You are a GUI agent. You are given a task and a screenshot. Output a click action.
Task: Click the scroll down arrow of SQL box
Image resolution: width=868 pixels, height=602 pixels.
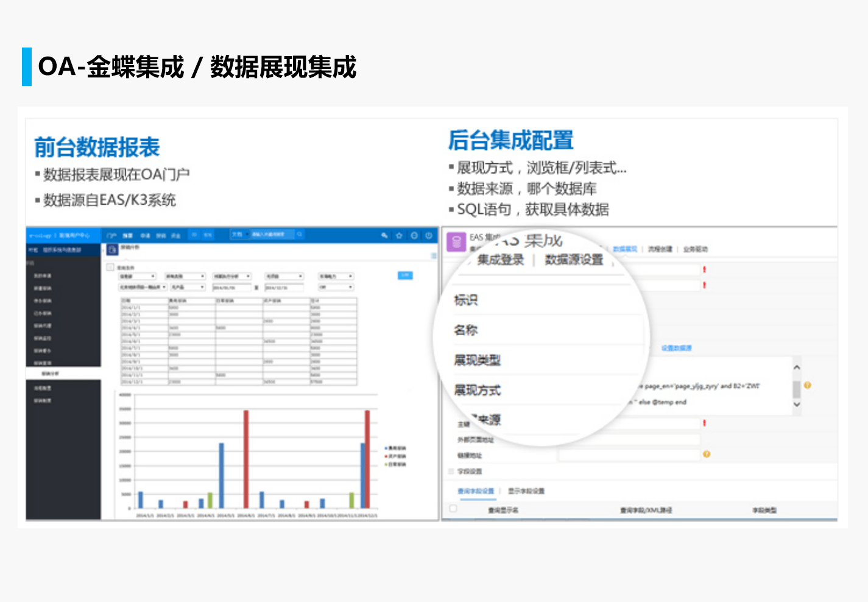(796, 405)
